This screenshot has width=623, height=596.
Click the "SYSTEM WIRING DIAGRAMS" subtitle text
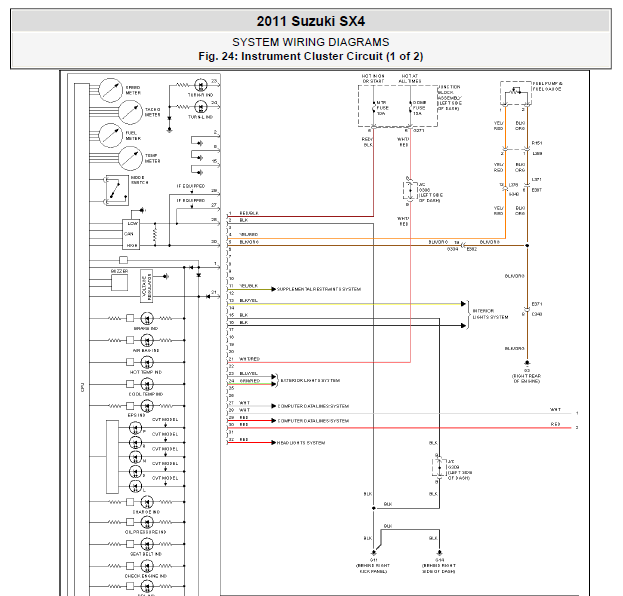coord(310,42)
